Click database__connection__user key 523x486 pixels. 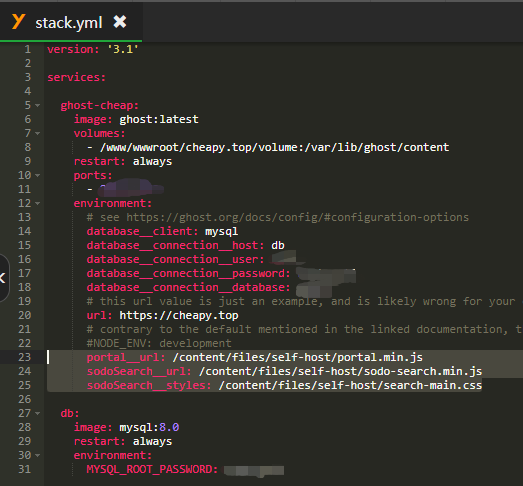coord(175,260)
